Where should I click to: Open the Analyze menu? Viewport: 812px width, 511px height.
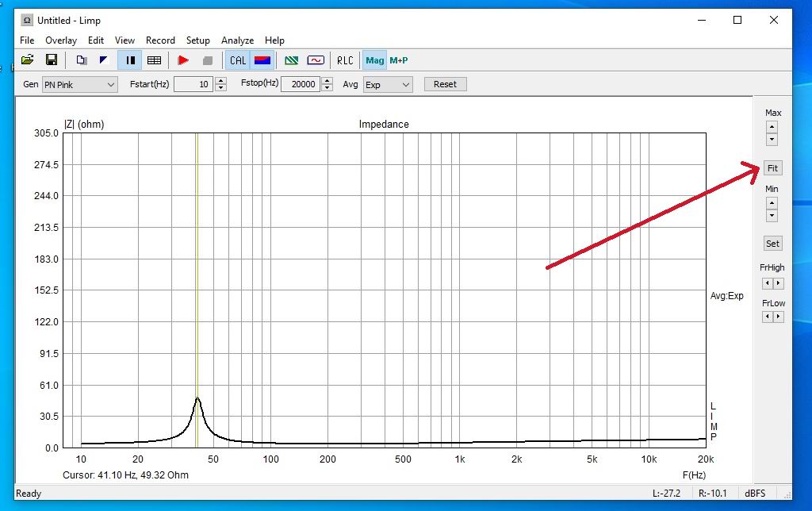[237, 40]
